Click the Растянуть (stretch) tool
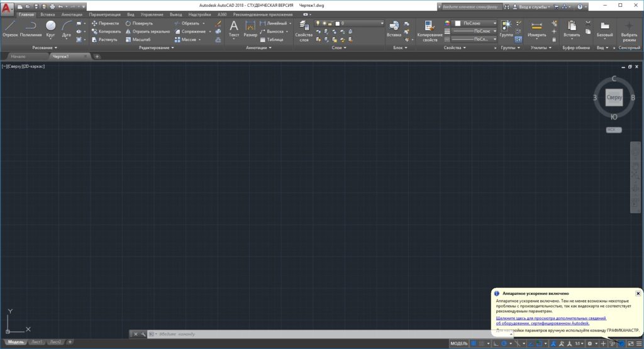644x349 pixels. tap(104, 40)
